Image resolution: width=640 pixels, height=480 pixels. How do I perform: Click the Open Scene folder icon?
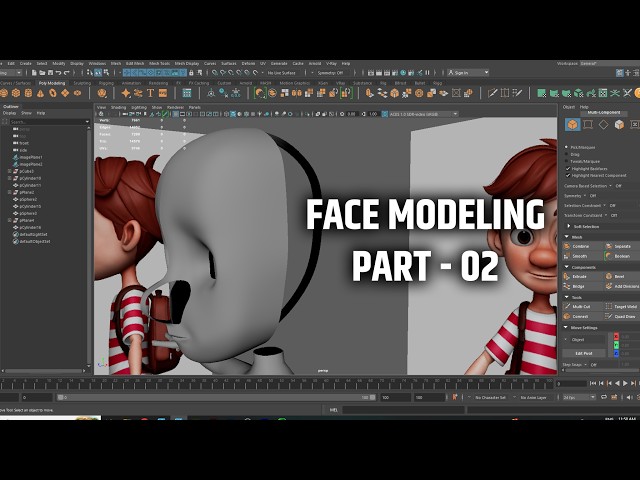[42, 73]
